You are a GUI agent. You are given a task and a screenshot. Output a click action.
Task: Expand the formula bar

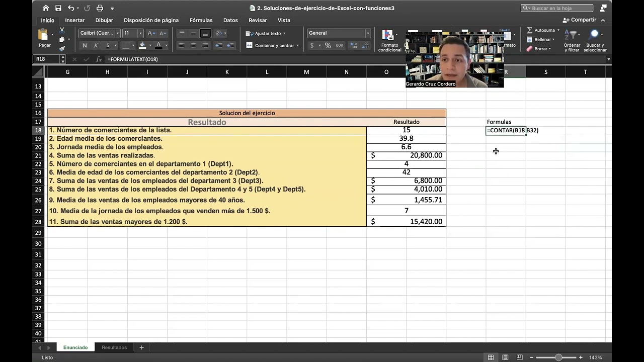608,59
